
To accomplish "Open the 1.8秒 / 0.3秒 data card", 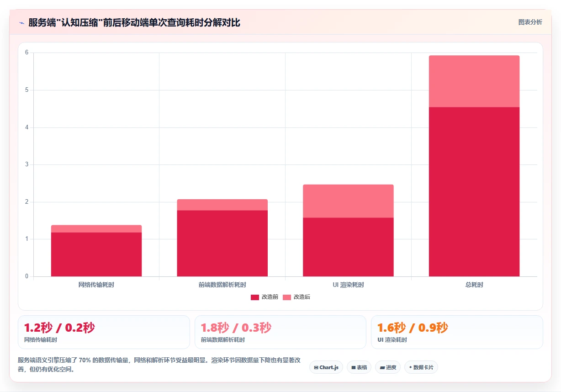I will (280, 332).
